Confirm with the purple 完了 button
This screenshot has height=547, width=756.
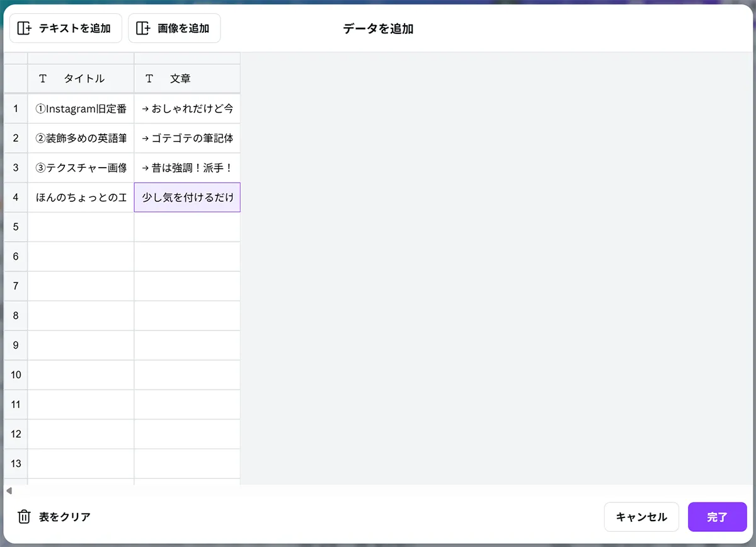(x=717, y=517)
